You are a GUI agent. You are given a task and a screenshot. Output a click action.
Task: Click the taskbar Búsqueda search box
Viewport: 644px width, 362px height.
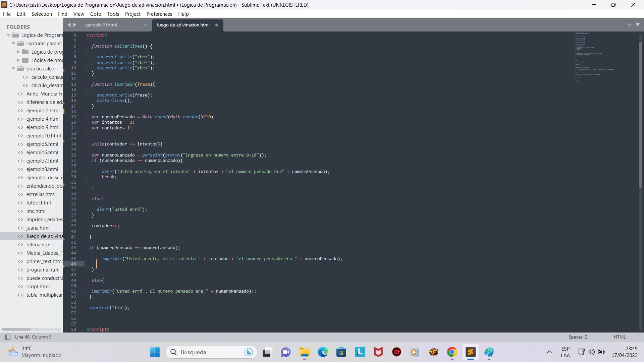pos(211,352)
